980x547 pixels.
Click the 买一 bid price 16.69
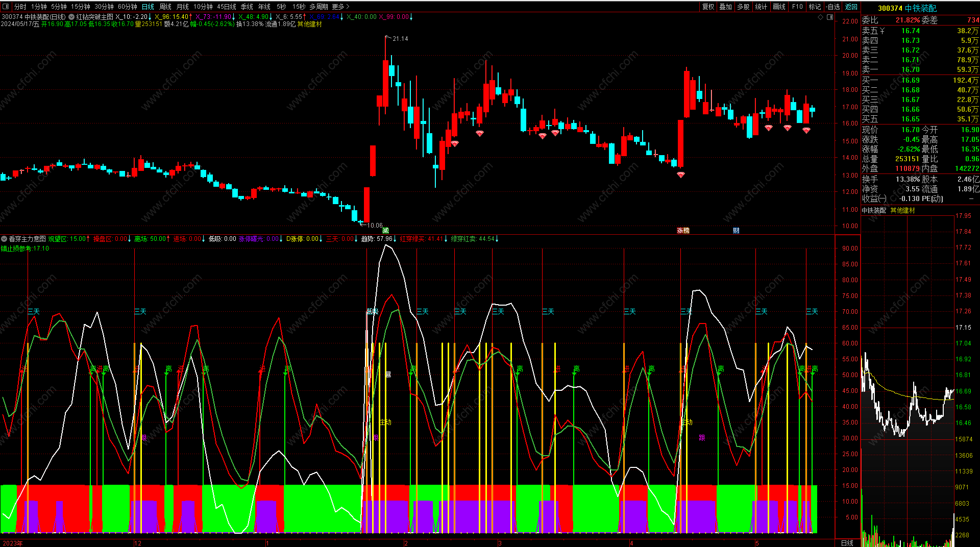tap(910, 80)
